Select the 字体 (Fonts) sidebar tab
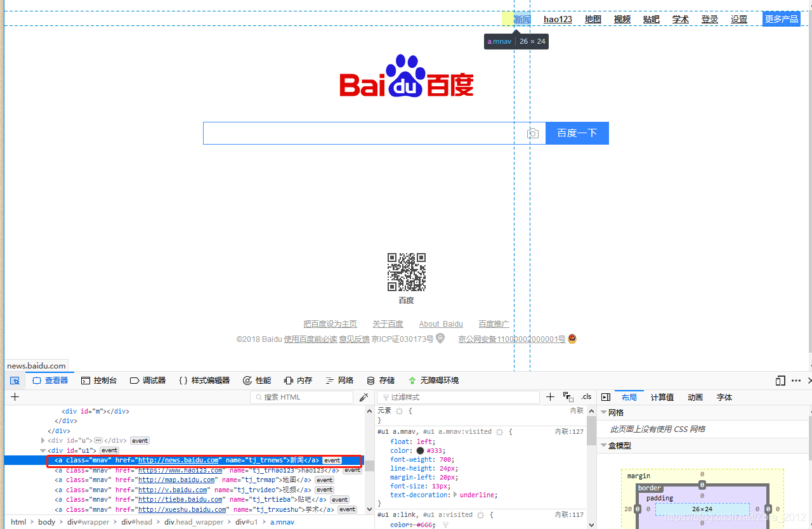Screen dimensions: 812x529 pyautogui.click(x=724, y=397)
